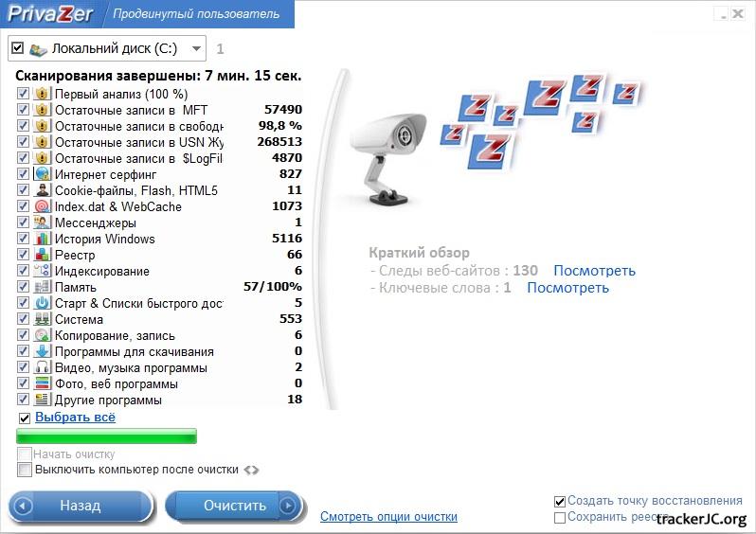Click the Cookie-файлы, Flash, HTML5 icon

pyautogui.click(x=42, y=190)
